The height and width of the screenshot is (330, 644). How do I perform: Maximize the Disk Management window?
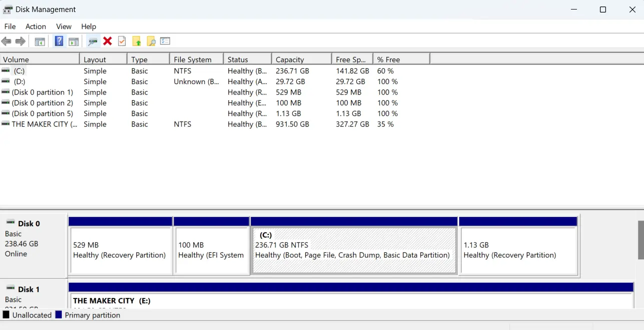point(603,10)
